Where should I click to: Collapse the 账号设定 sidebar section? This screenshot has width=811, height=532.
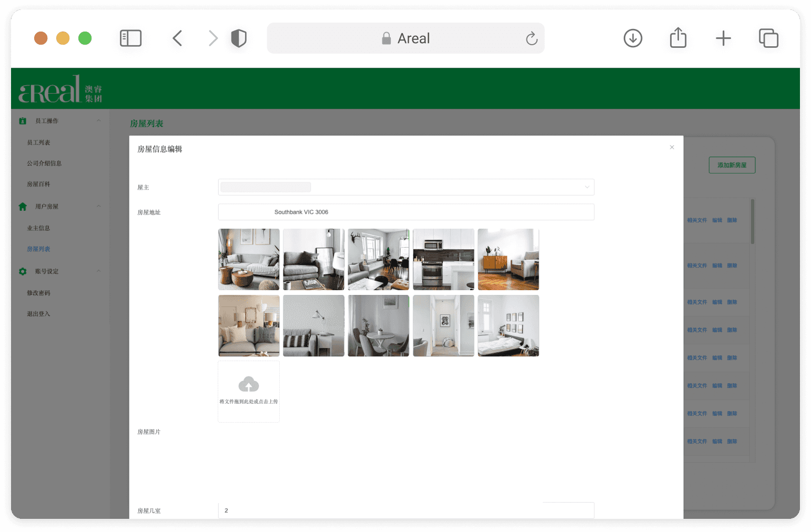pos(98,271)
